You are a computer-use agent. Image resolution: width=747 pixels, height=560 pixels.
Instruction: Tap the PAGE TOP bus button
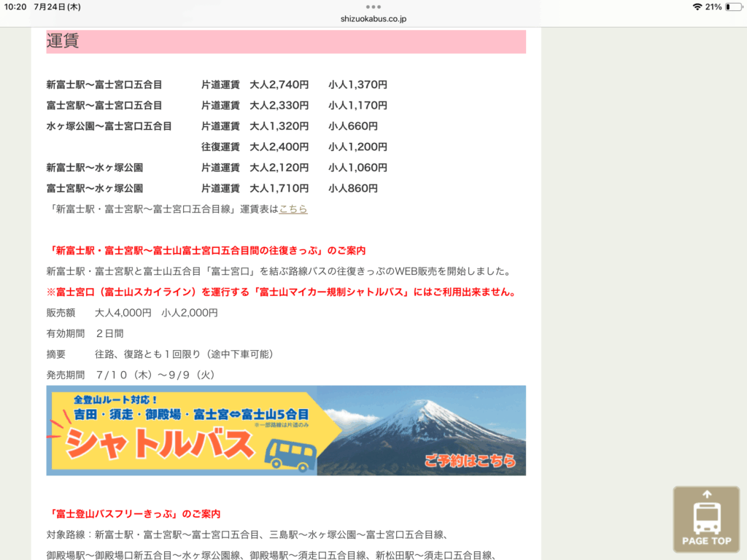coord(706,519)
